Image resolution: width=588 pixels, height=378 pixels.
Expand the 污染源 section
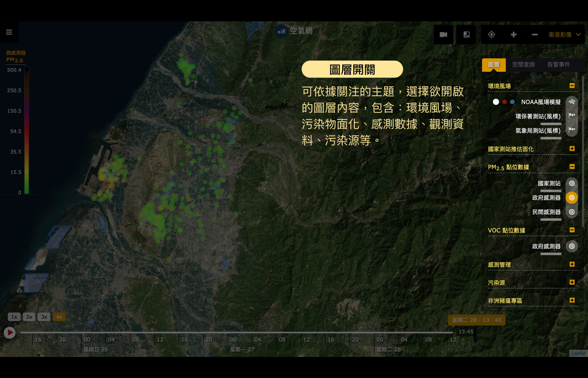[x=572, y=282]
